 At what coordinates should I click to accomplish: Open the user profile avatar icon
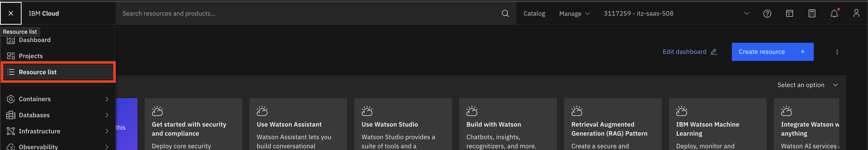pyautogui.click(x=856, y=14)
